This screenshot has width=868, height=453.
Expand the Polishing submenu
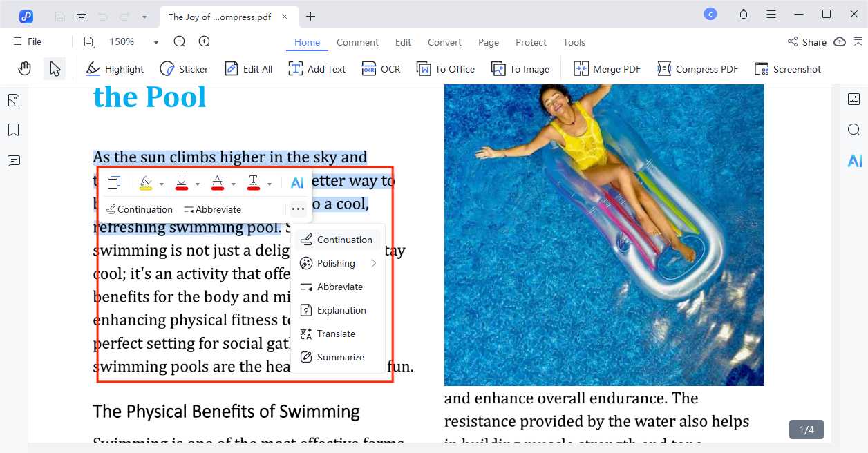(335, 263)
